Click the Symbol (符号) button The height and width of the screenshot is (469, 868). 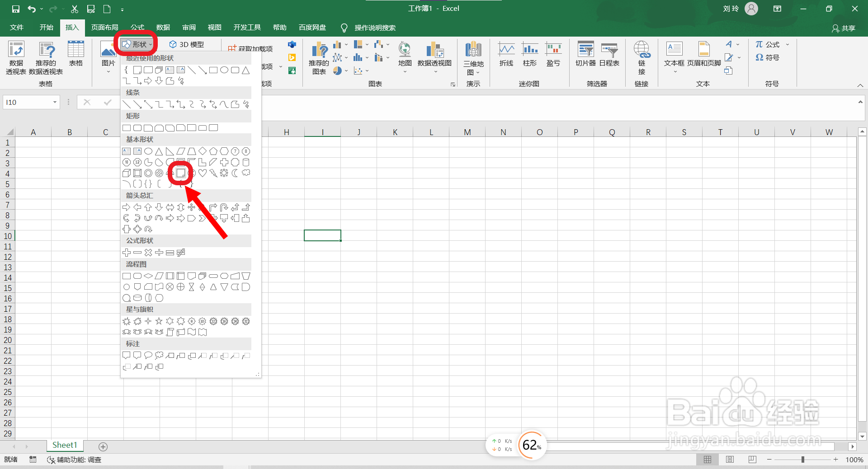pyautogui.click(x=768, y=57)
